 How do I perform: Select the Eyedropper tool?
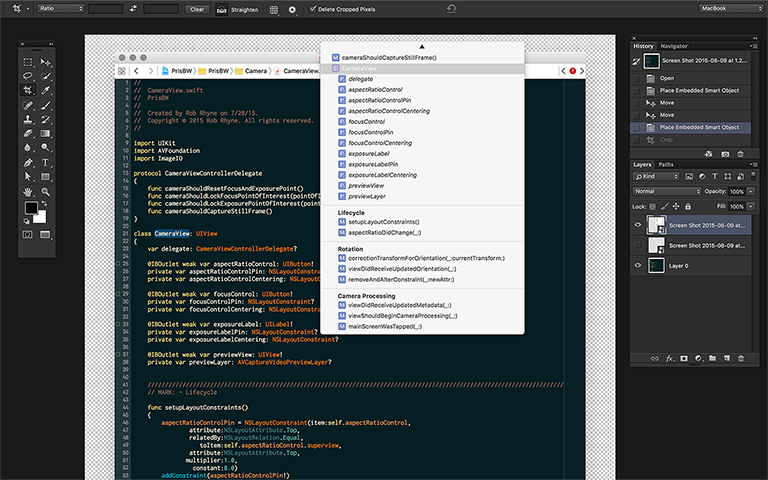coord(46,90)
